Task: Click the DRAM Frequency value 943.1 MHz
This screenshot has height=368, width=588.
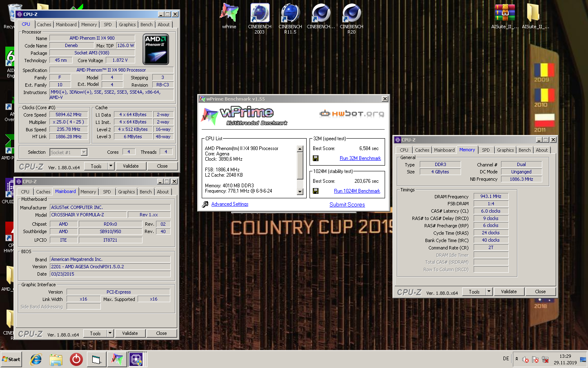Action: point(491,196)
